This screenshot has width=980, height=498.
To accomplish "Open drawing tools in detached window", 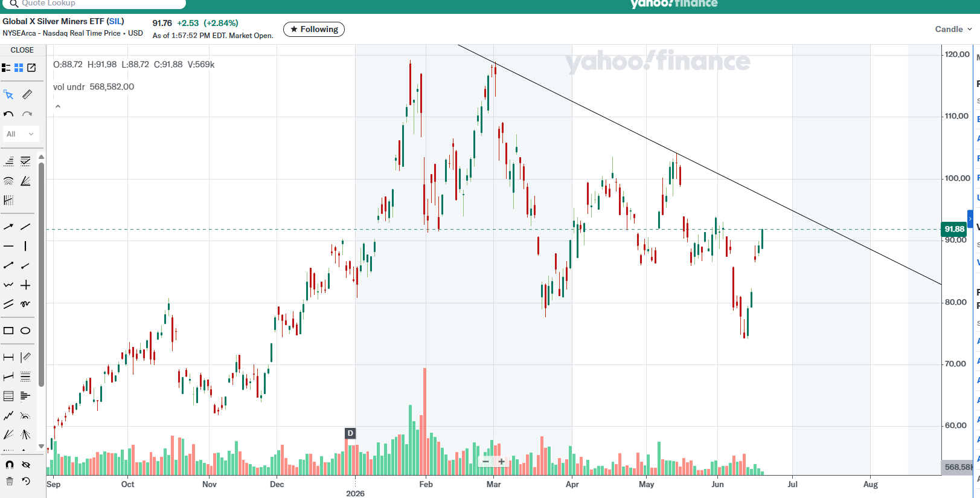I will 31,68.
